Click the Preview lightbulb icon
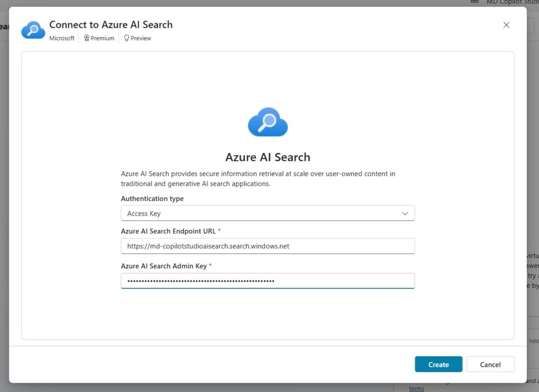 pyautogui.click(x=126, y=38)
